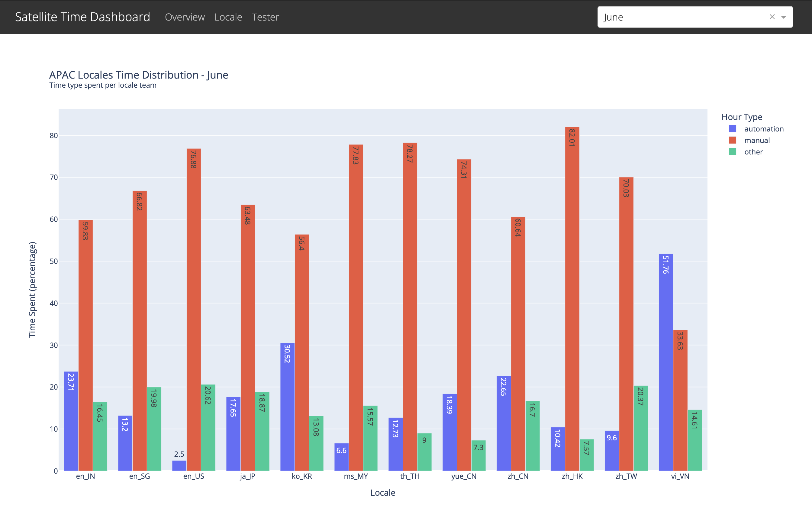
Task: Click the Locale x-axis title
Action: click(383, 492)
